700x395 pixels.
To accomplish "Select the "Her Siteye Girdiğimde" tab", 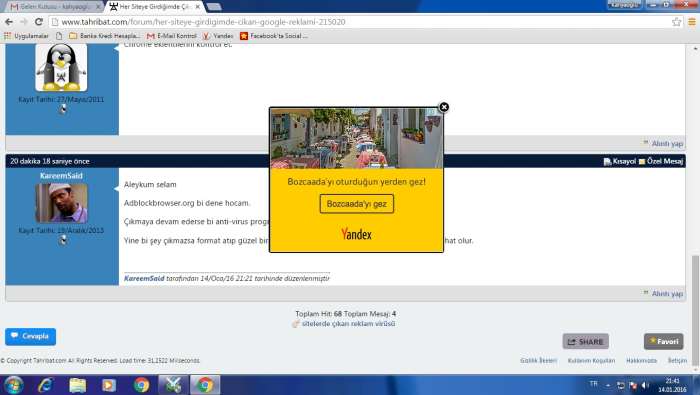I will pos(154,7).
